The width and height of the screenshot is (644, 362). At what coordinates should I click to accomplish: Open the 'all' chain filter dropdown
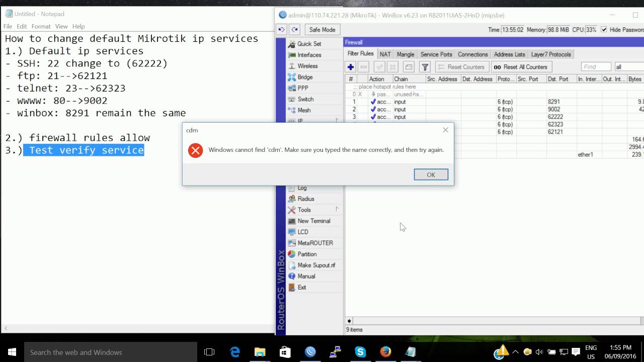click(629, 67)
